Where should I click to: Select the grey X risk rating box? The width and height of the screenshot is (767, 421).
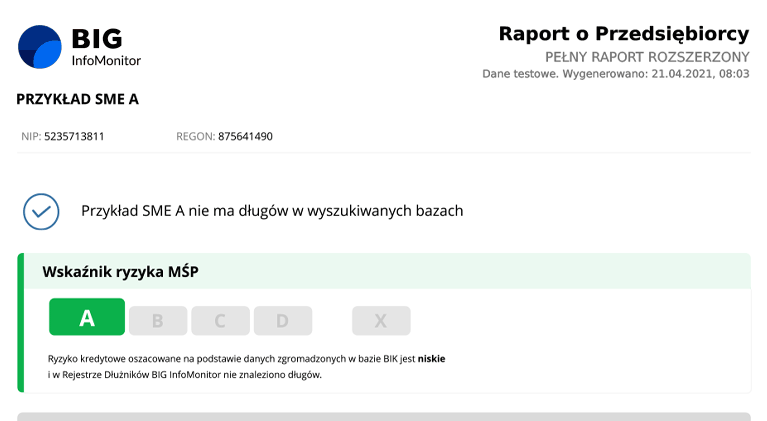pyautogui.click(x=380, y=321)
